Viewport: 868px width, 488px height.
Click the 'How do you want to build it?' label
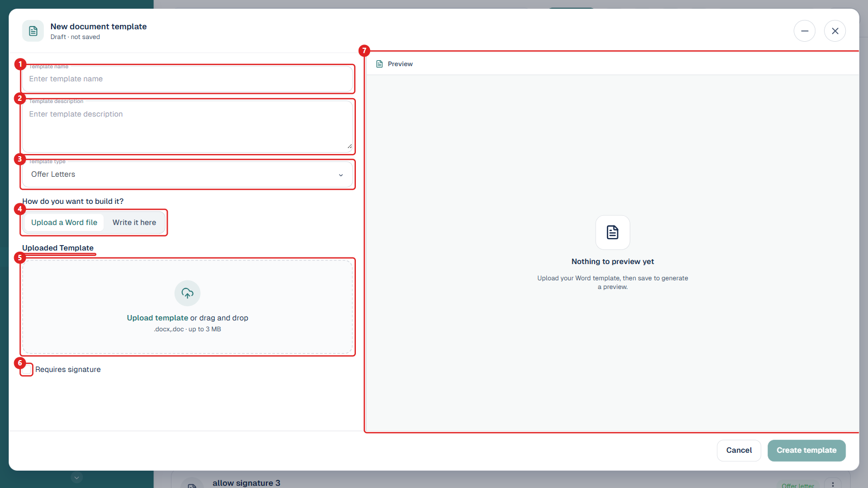coord(73,202)
